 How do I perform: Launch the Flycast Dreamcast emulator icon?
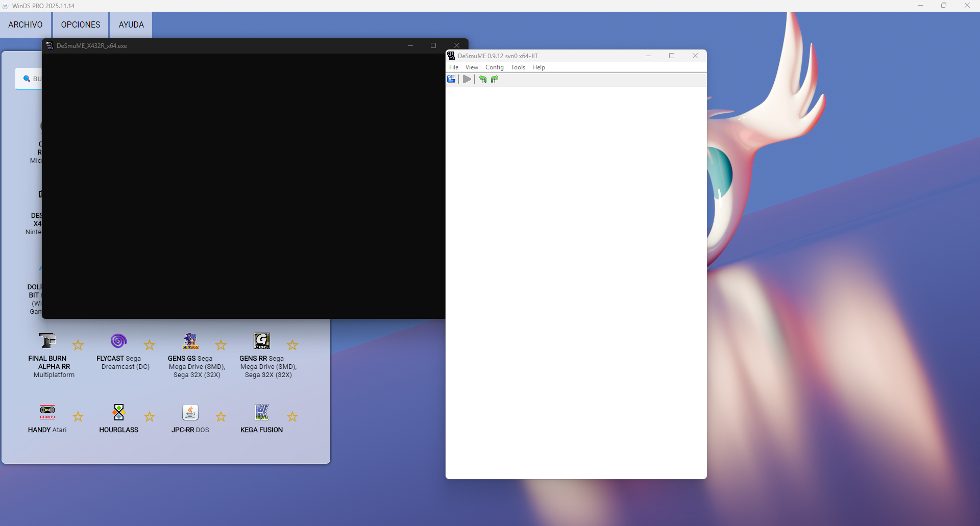tap(119, 341)
